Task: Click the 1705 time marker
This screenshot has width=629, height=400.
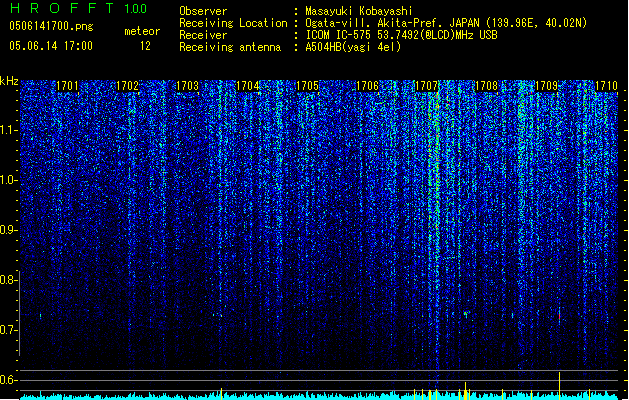Action: 307,86
